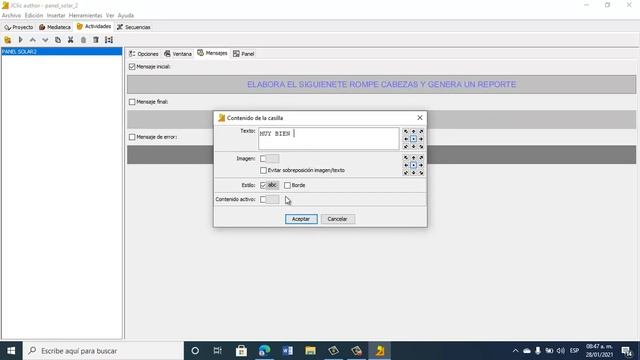Open the Insertar menu
The width and height of the screenshot is (640, 360).
[56, 16]
